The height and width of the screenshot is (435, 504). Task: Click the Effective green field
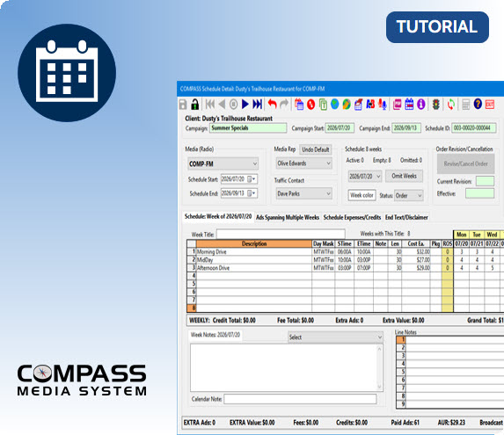pos(479,193)
